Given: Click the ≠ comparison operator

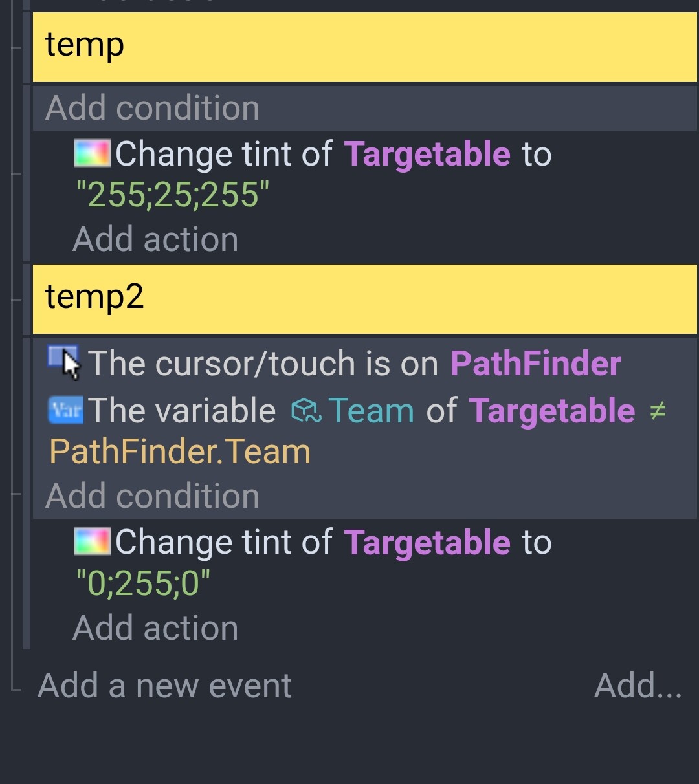Looking at the screenshot, I should (658, 411).
